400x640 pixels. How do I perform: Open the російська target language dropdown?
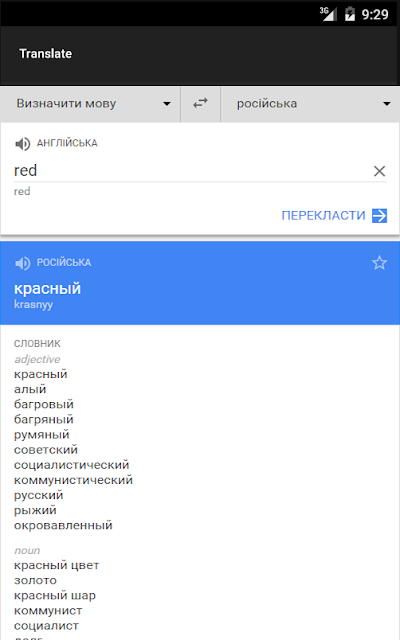310,104
